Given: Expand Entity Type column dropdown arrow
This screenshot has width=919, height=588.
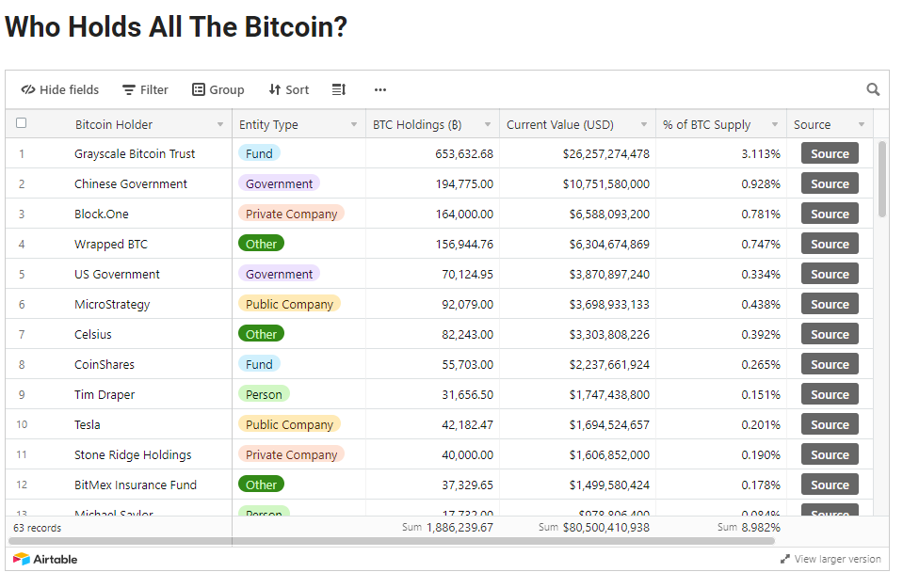Looking at the screenshot, I should coord(354,125).
